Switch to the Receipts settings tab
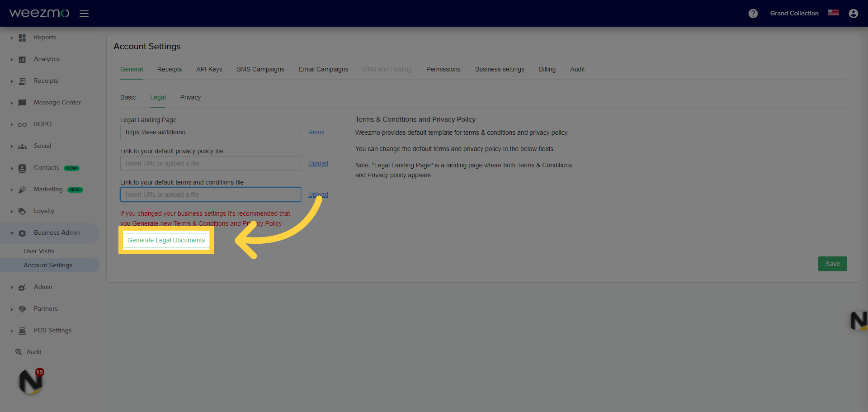This screenshot has width=868, height=412. (x=170, y=69)
